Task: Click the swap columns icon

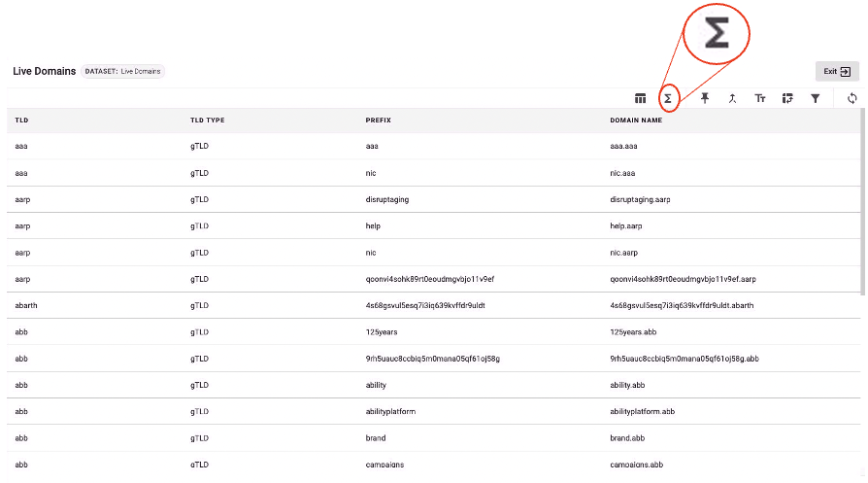Action: tap(787, 98)
